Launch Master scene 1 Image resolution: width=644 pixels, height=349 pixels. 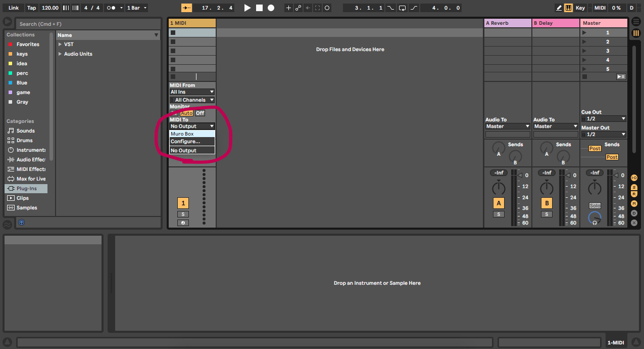[584, 32]
